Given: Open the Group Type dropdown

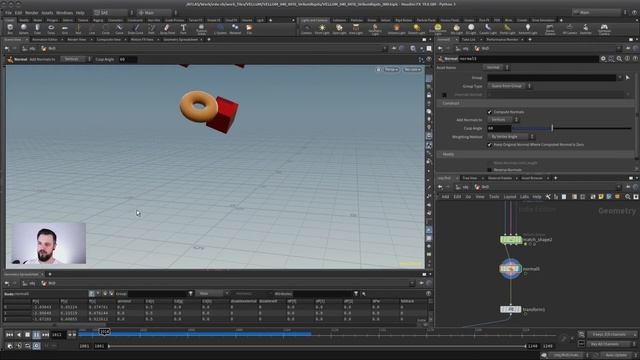Looking at the screenshot, I should [x=509, y=86].
